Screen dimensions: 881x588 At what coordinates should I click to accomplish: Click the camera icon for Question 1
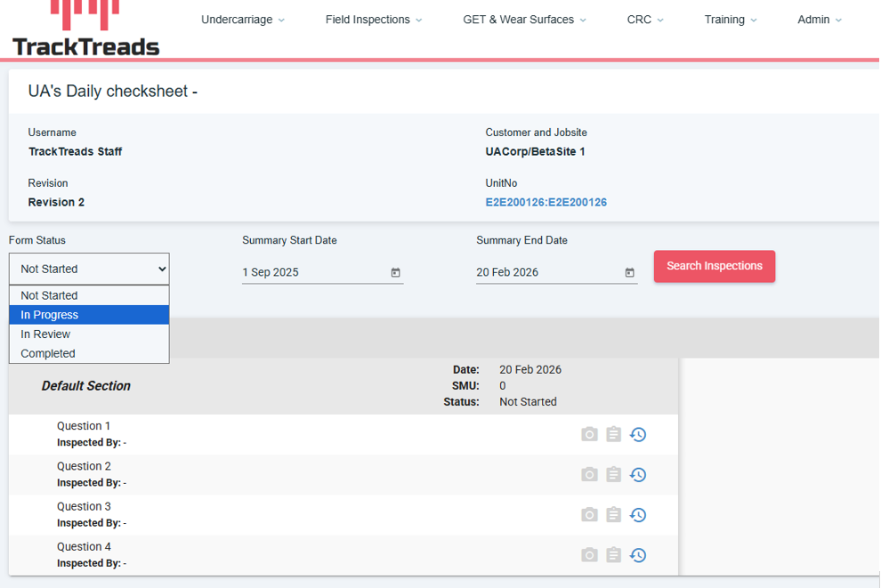[x=589, y=434]
